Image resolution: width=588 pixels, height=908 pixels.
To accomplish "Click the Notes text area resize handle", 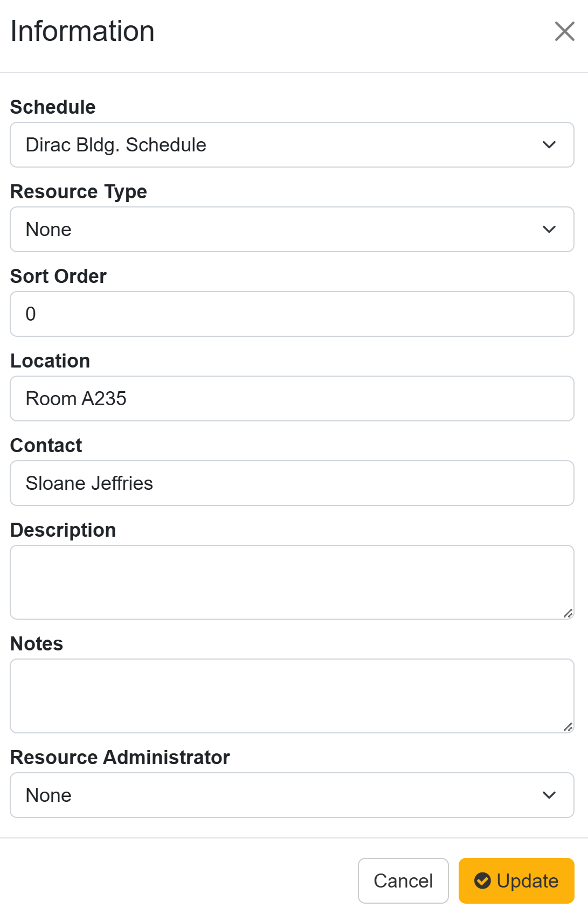I will coord(568,727).
